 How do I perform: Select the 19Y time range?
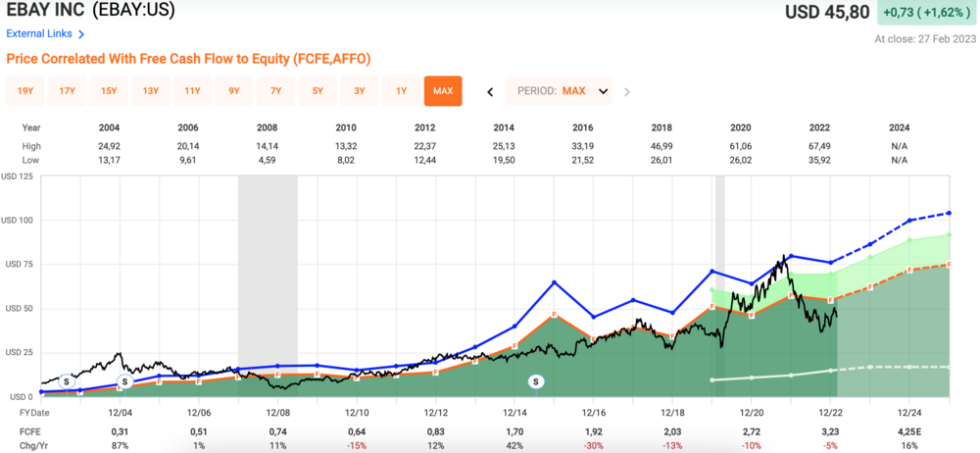pos(25,91)
